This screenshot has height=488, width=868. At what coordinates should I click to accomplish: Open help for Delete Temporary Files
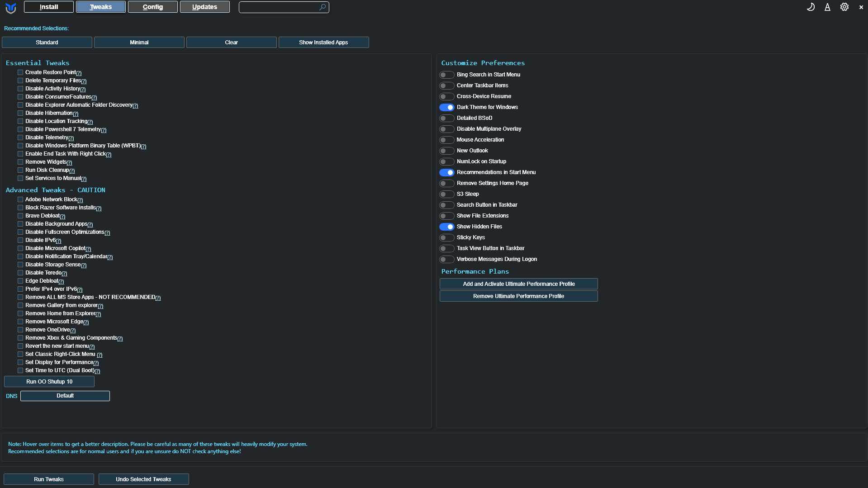[x=84, y=81]
